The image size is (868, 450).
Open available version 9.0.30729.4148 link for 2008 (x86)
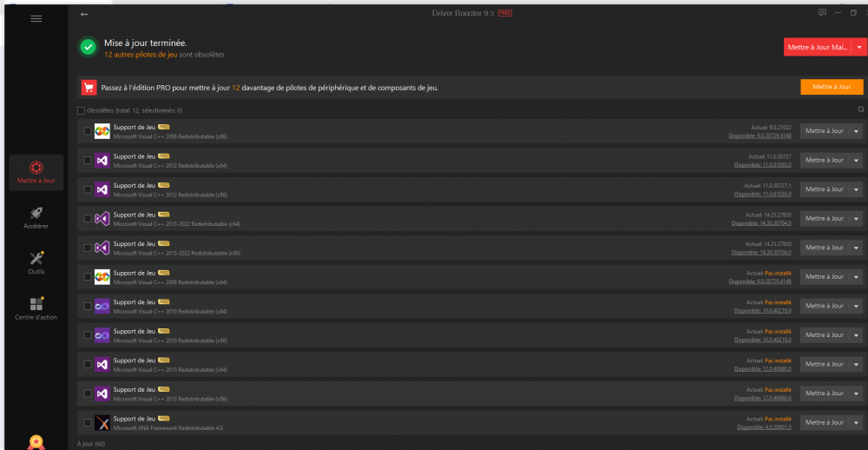[x=760, y=136]
